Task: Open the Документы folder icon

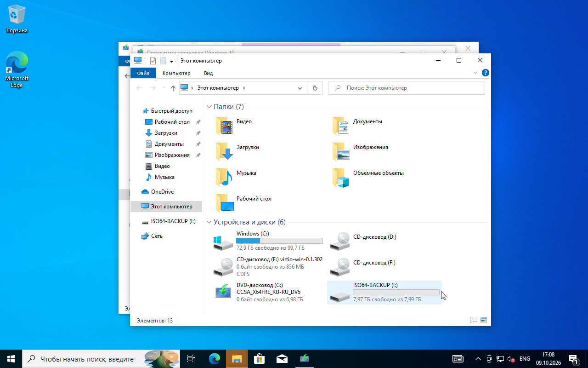Action: point(341,125)
